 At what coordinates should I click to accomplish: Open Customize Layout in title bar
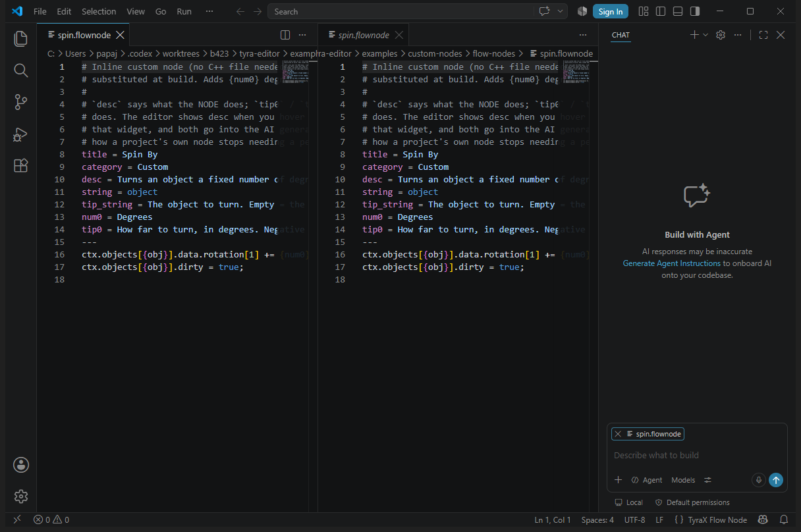(644, 11)
